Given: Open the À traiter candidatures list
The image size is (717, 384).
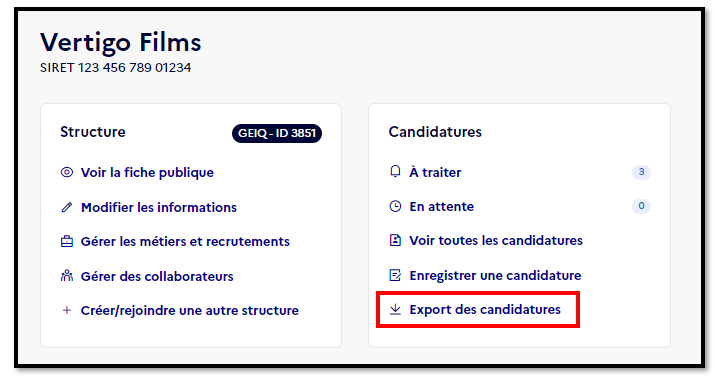Looking at the screenshot, I should [435, 172].
